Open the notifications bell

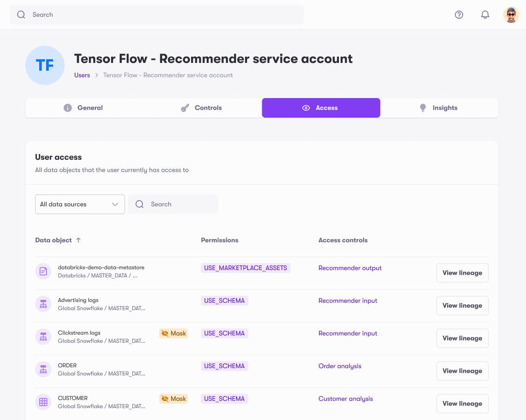[x=485, y=14]
